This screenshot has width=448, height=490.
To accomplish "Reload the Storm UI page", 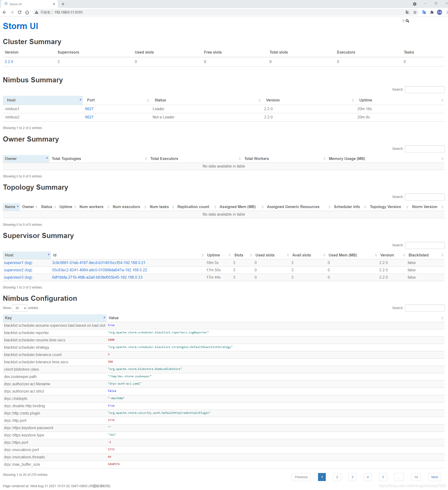I will point(19,12).
